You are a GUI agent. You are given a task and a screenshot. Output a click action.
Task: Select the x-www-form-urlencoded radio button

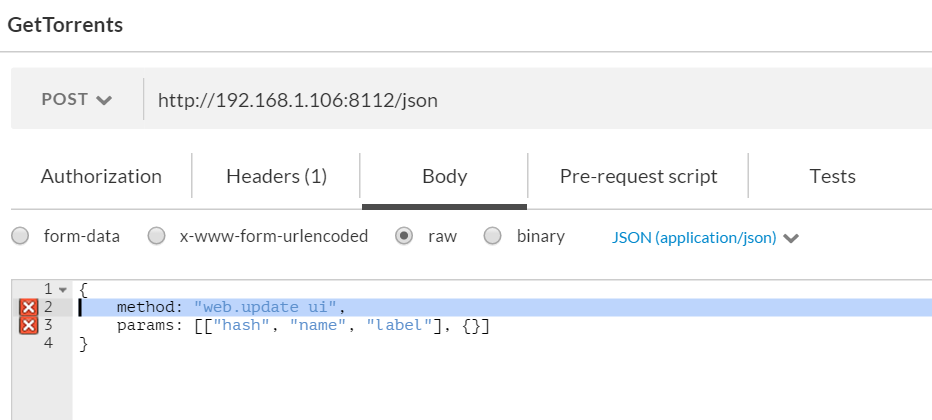click(156, 236)
